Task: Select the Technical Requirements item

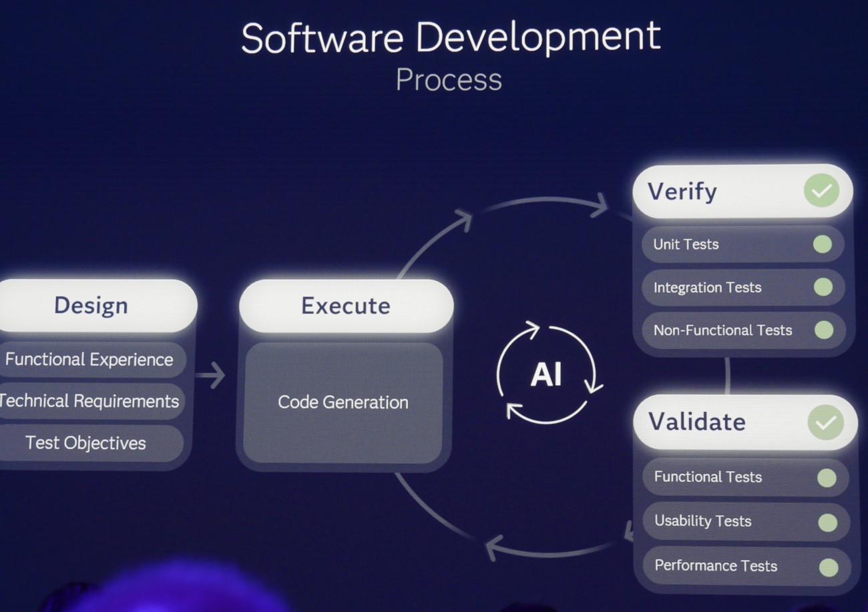Action: [x=89, y=401]
